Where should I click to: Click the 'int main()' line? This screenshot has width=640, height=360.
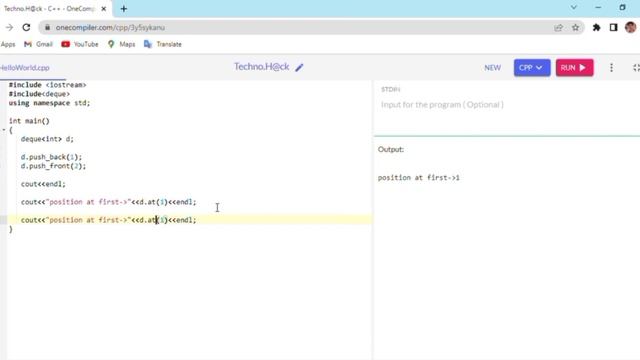pyautogui.click(x=29, y=121)
